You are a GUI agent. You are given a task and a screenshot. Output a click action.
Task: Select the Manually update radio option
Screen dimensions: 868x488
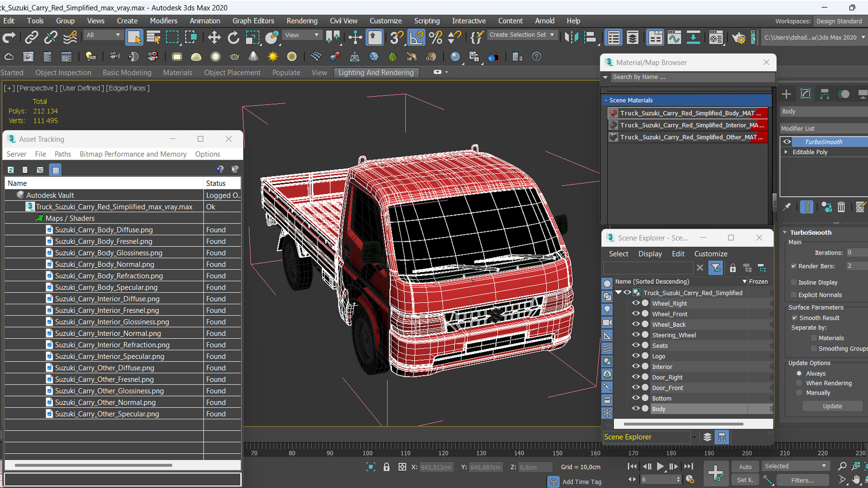tap(799, 393)
